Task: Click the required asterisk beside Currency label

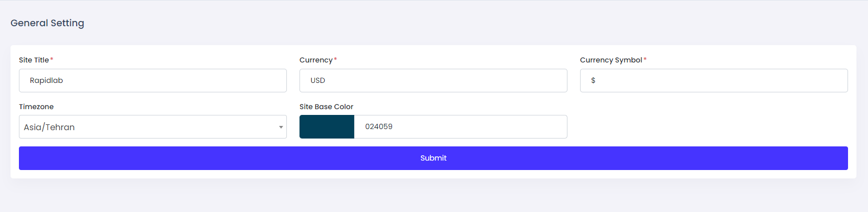Action: 335,59
